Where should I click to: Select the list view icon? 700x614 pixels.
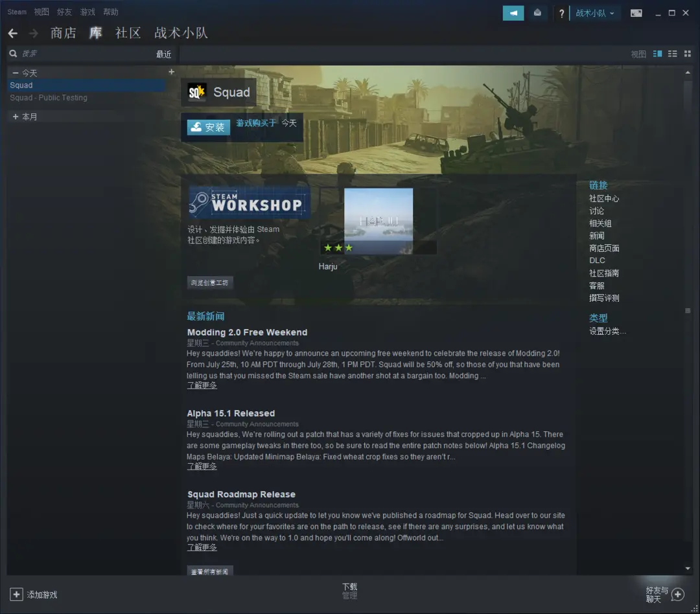click(x=672, y=54)
